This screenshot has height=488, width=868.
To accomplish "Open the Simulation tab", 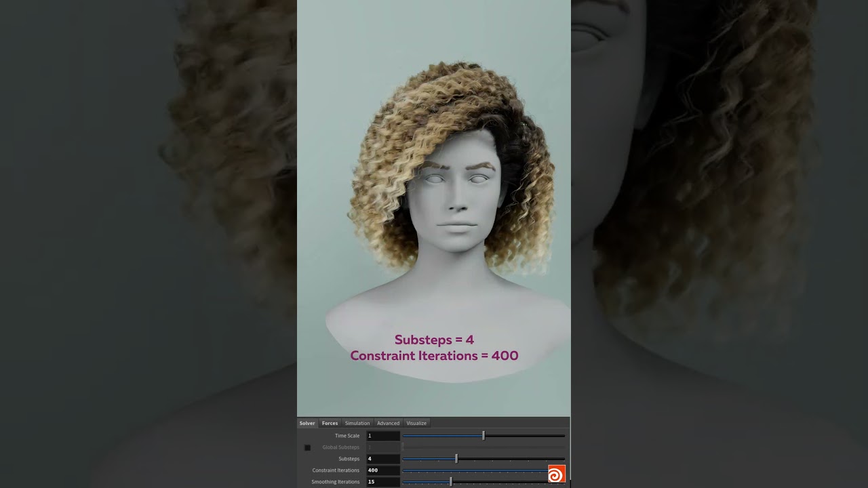I will [x=357, y=423].
